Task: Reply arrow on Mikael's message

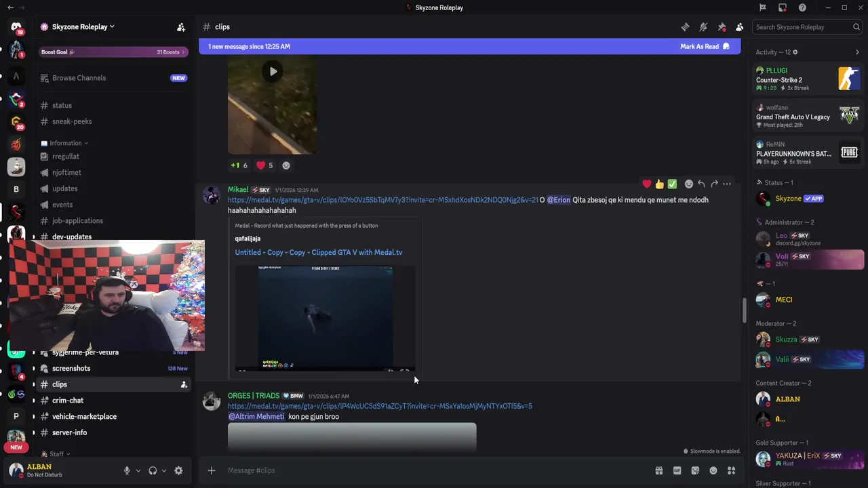Action: [701, 184]
